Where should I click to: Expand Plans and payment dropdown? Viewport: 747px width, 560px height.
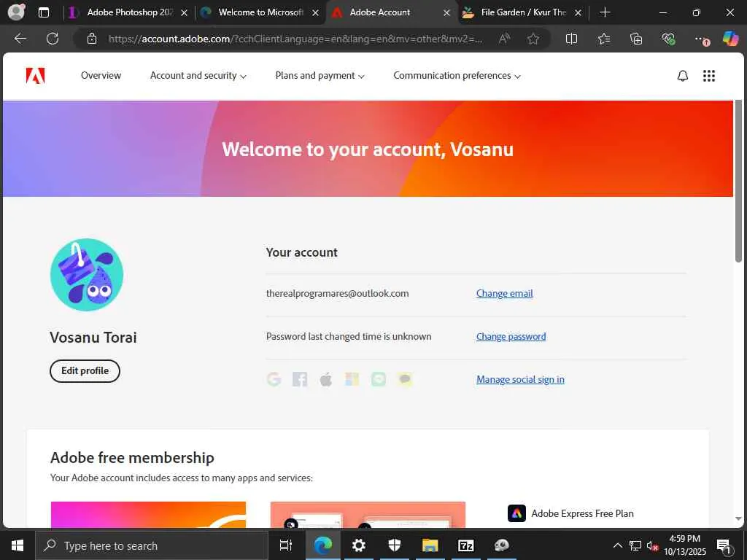(x=320, y=76)
